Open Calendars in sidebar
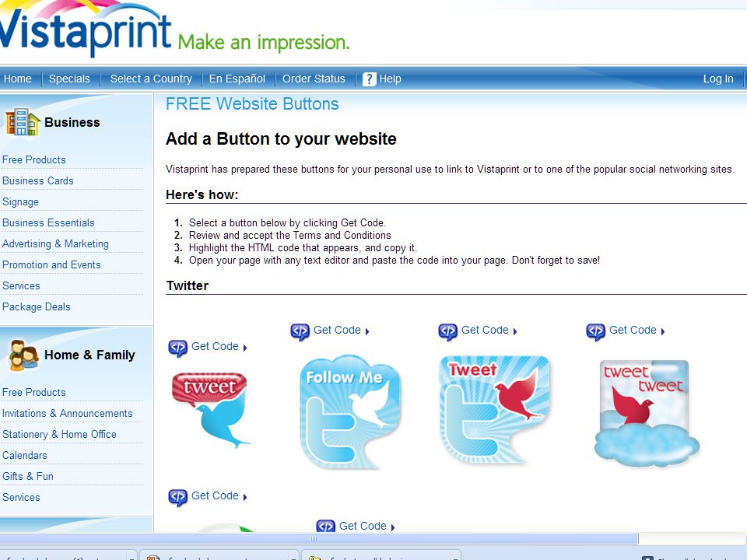The image size is (747, 560). pos(24,455)
